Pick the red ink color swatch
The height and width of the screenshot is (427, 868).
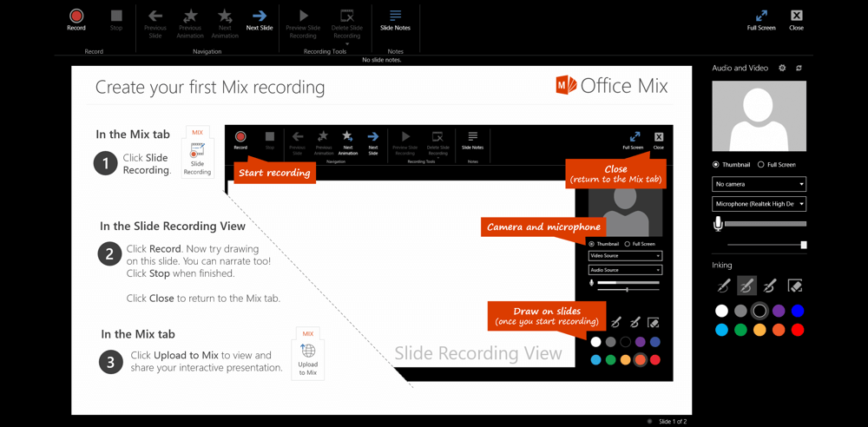point(798,330)
